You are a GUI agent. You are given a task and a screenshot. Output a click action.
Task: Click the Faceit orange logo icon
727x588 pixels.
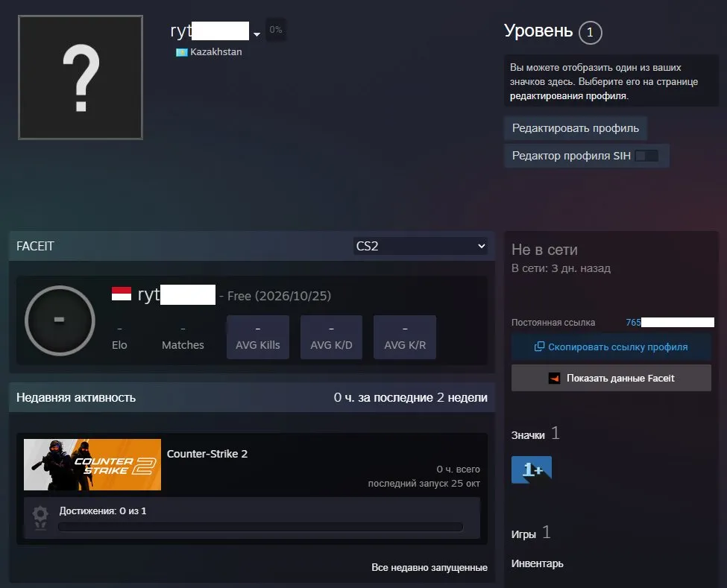coord(554,378)
